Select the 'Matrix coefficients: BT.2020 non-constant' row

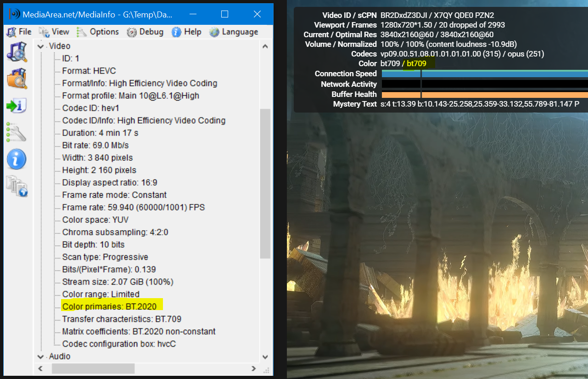click(139, 331)
